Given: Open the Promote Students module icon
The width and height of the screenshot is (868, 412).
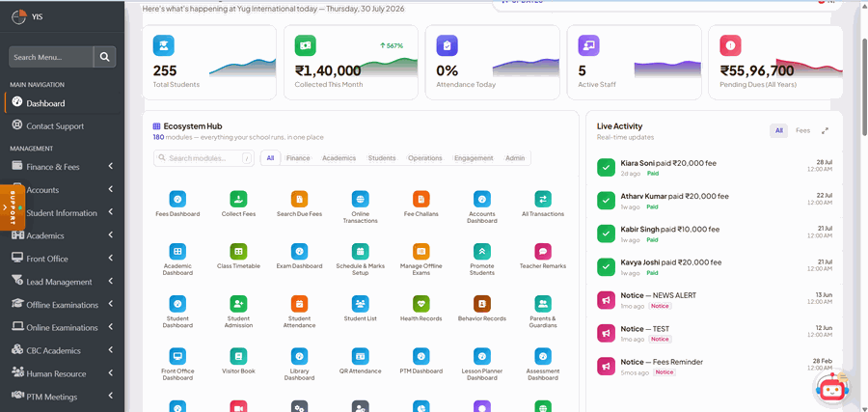Looking at the screenshot, I should [482, 252].
